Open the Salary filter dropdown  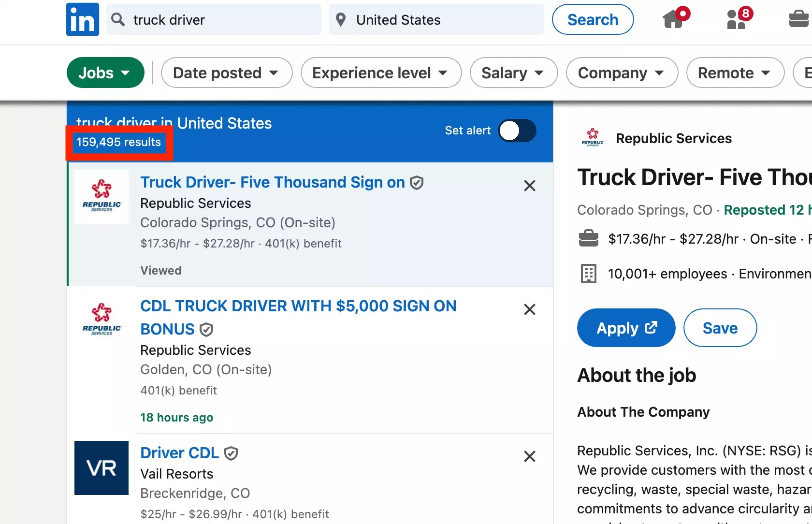(x=514, y=73)
